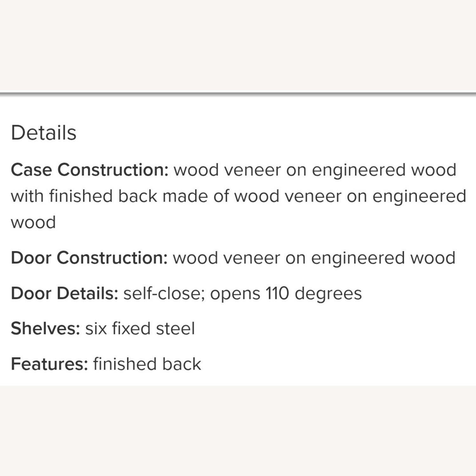Image resolution: width=476 pixels, height=476 pixels.
Task: Click the horizontal divider above Details
Action: point(238,94)
